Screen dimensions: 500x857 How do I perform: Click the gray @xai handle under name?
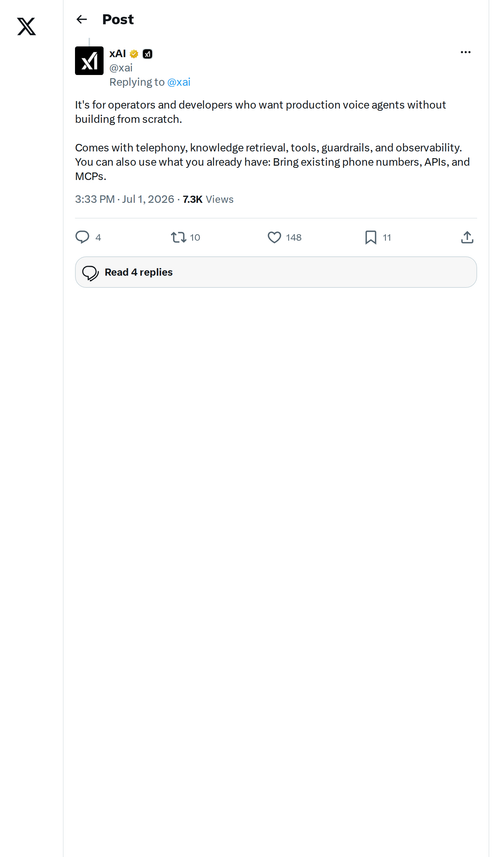click(x=121, y=68)
